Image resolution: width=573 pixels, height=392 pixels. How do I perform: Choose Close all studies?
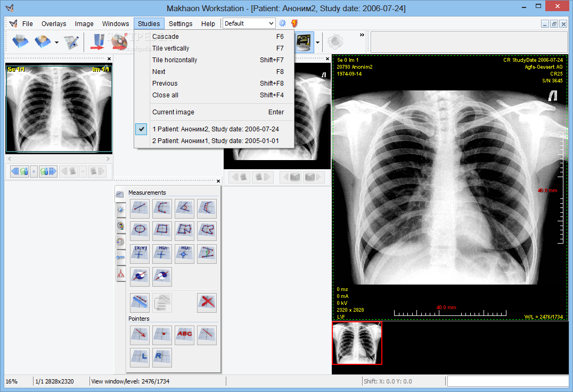click(214, 95)
